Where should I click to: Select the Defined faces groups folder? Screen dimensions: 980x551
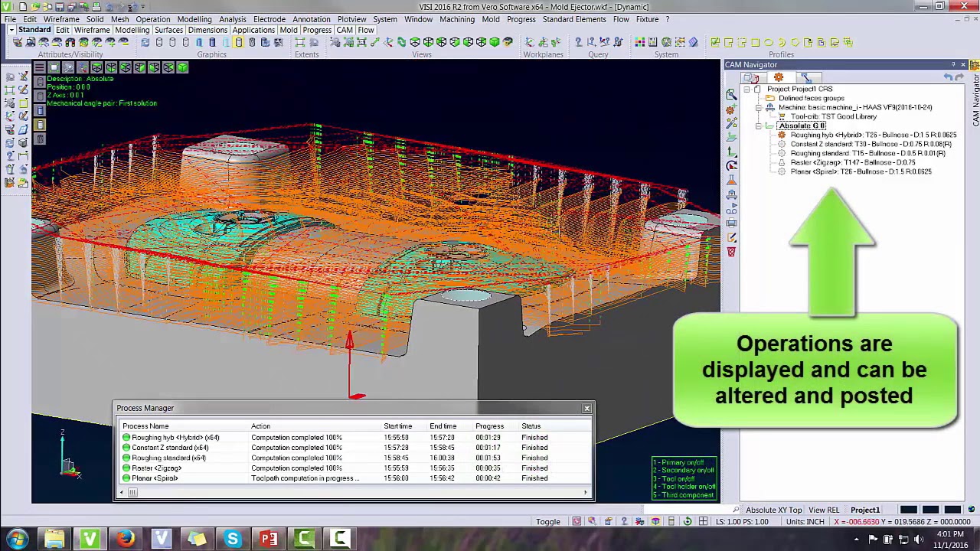[x=811, y=98]
